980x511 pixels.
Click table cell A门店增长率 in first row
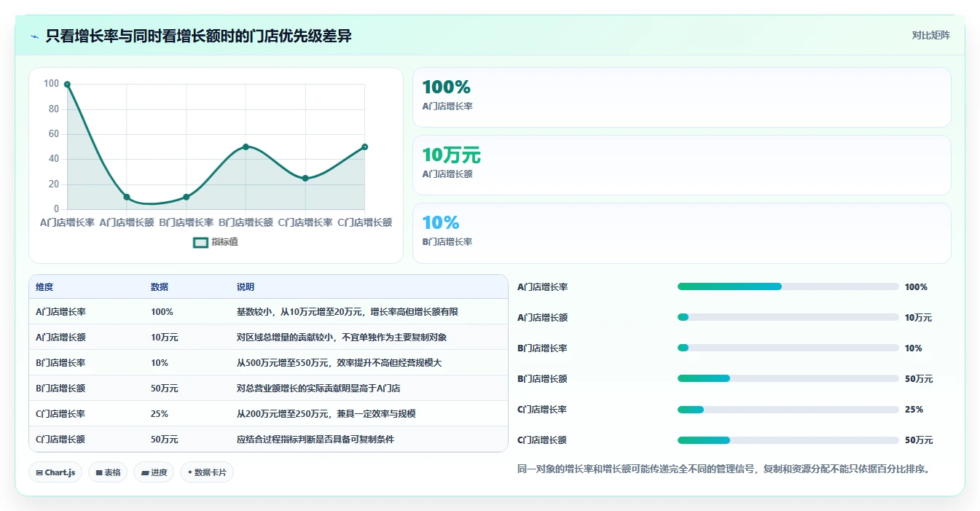pos(60,311)
